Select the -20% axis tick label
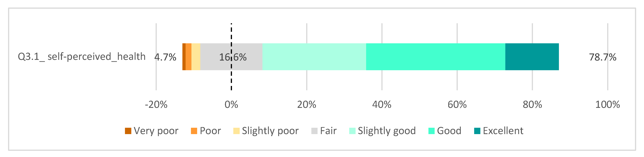644x157 pixels. 156,105
